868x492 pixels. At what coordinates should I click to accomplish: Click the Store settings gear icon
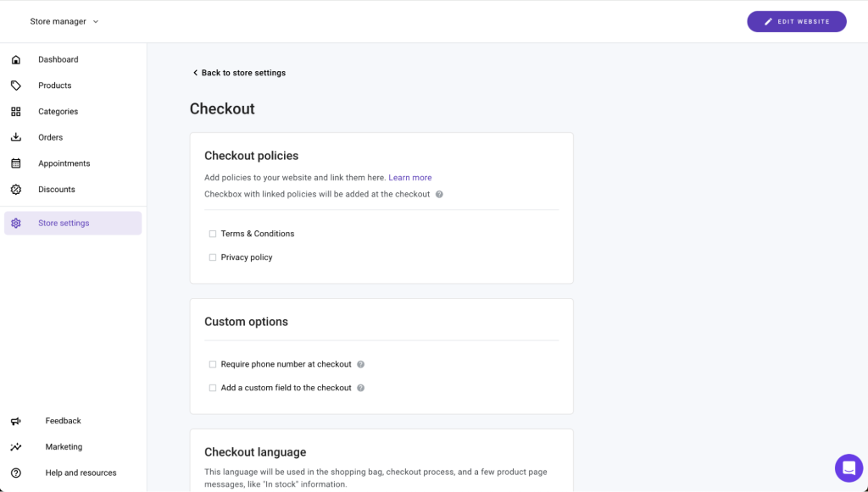coord(15,223)
